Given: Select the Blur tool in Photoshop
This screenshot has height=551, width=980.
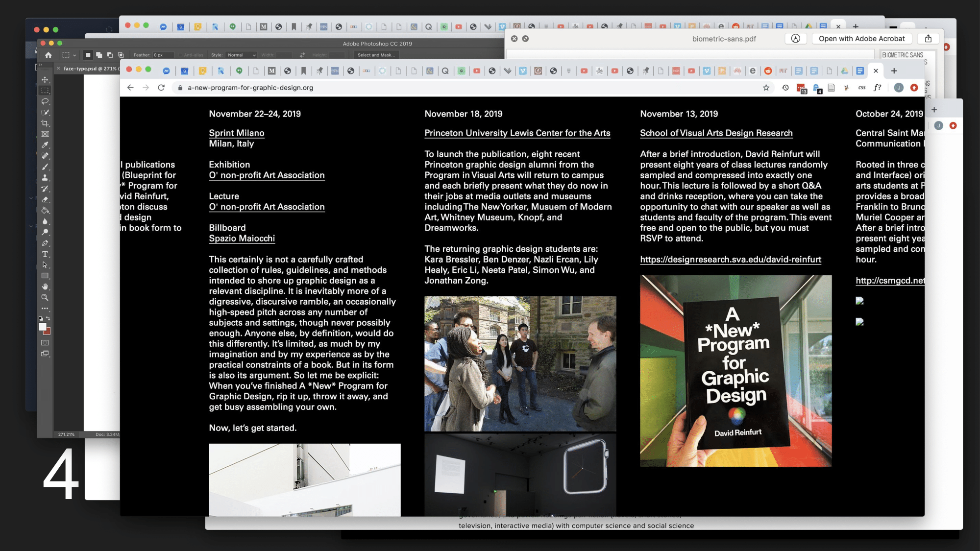Looking at the screenshot, I should (x=45, y=221).
